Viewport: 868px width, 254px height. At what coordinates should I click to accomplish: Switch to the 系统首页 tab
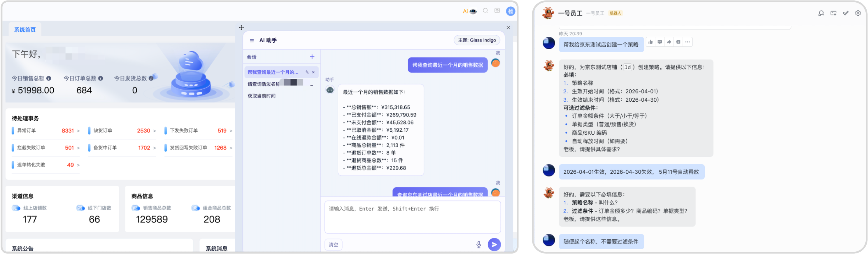[25, 30]
